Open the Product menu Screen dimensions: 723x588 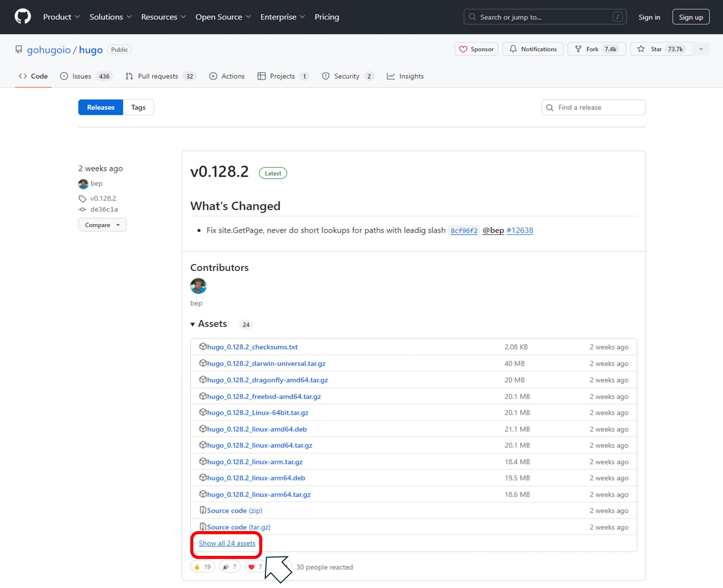(x=61, y=17)
